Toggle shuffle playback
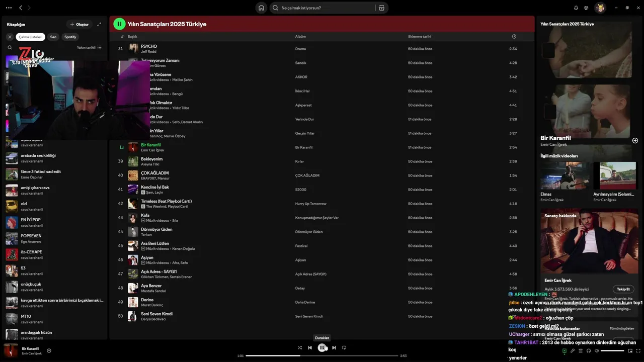644x362 pixels. click(x=300, y=347)
